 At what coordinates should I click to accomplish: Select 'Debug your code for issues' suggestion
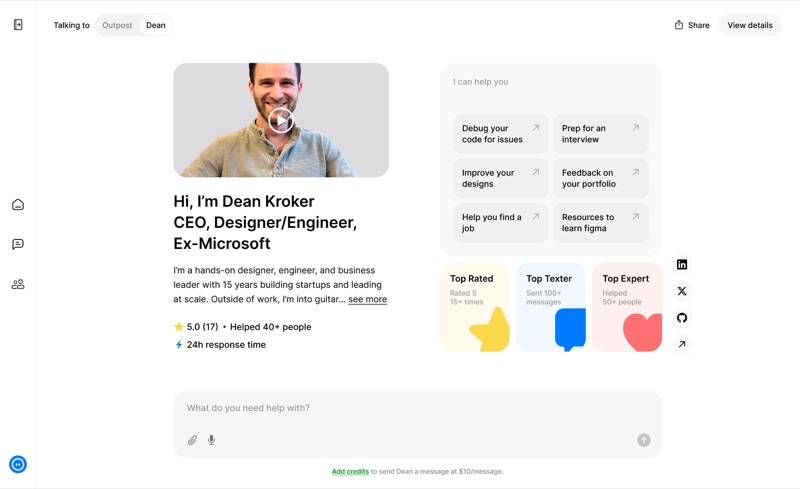point(500,134)
